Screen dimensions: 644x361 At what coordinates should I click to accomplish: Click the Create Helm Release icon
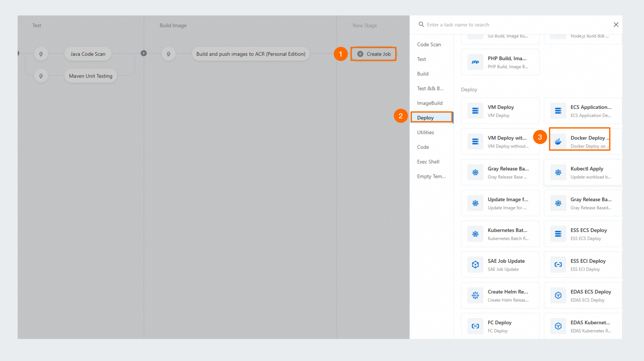(x=475, y=295)
